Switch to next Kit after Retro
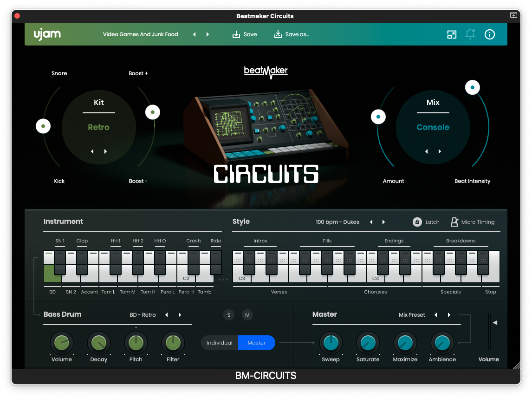The height and width of the screenshot is (398, 532). click(106, 151)
